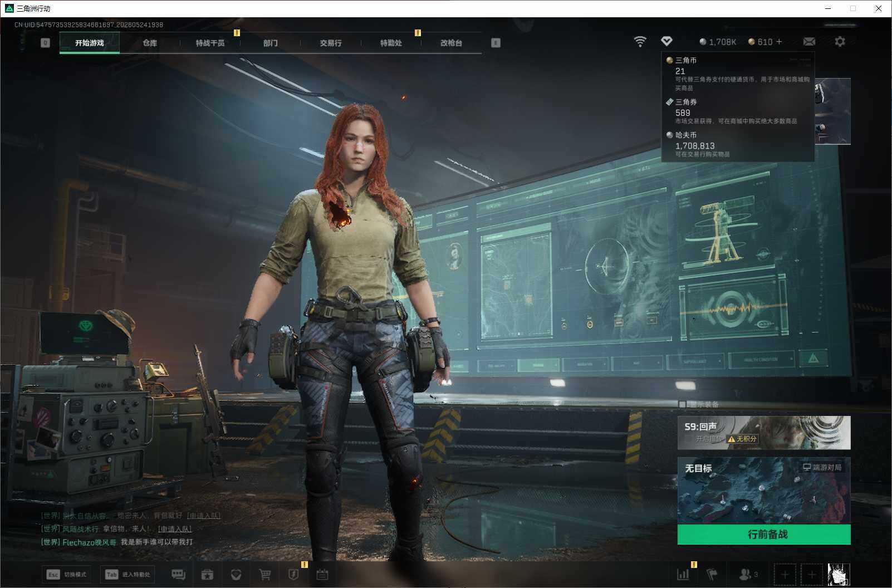Open the 特战干员 tab
Screen dimensions: 892x588
tap(210, 43)
